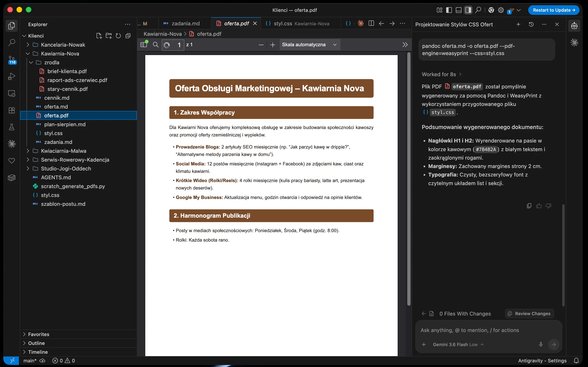The width and height of the screenshot is (588, 367).
Task: Click Kawiarnia-Nova in the breadcrumb
Action: click(x=163, y=34)
